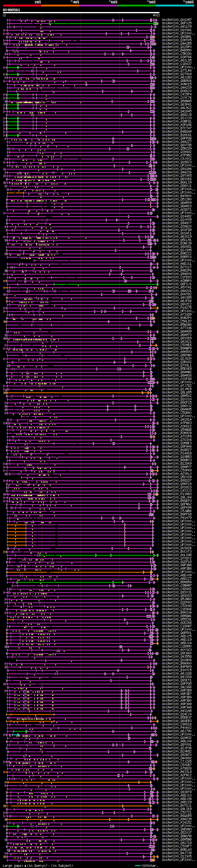
Task: Open the UniRef100_A4LM22 hit
Action: click(x=176, y=108)
